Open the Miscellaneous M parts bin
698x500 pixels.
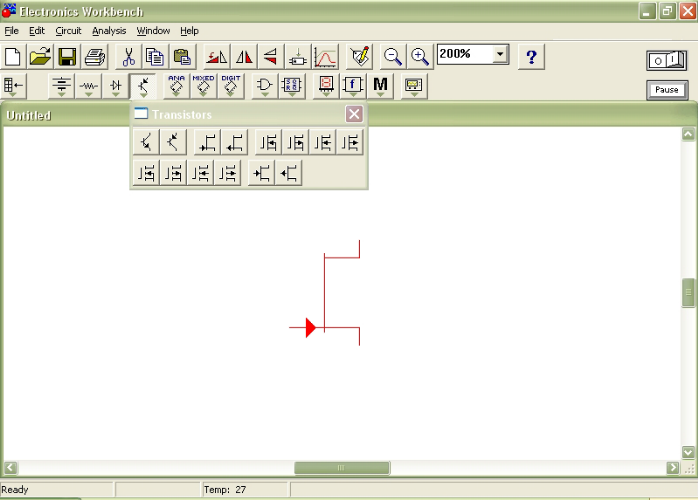pyautogui.click(x=380, y=85)
